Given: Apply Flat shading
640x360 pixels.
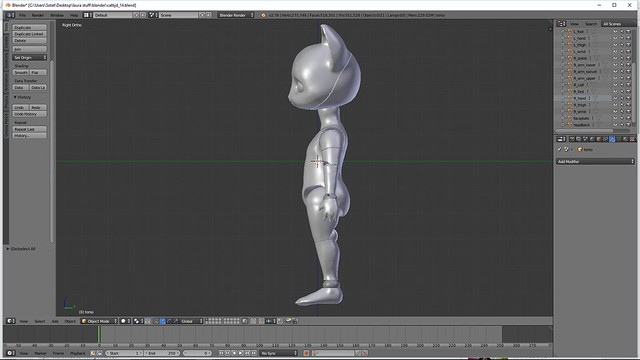Looking at the screenshot, I should pos(38,73).
